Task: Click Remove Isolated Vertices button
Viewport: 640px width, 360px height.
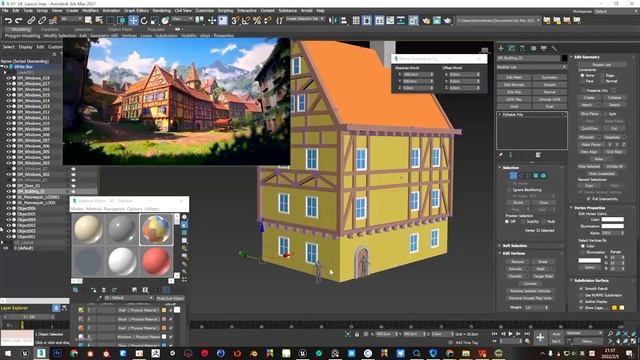Action: 530,291
